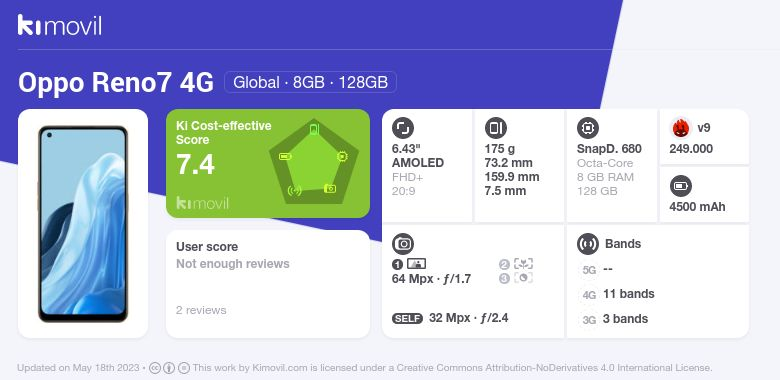Click the battery icon in score pentagon
780x380 pixels.
285,157
